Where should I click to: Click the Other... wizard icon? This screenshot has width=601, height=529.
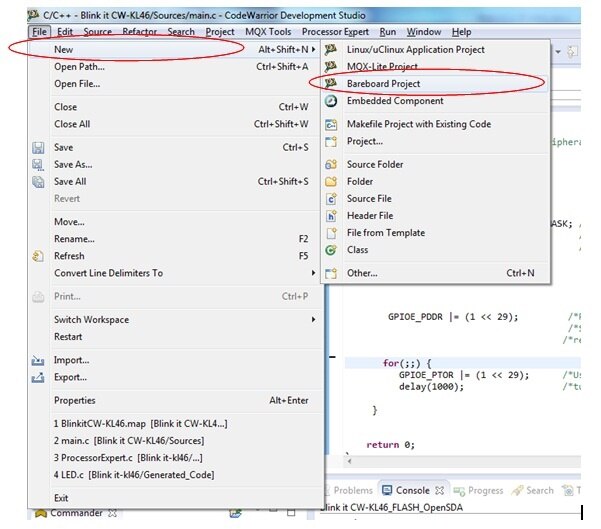coord(330,273)
